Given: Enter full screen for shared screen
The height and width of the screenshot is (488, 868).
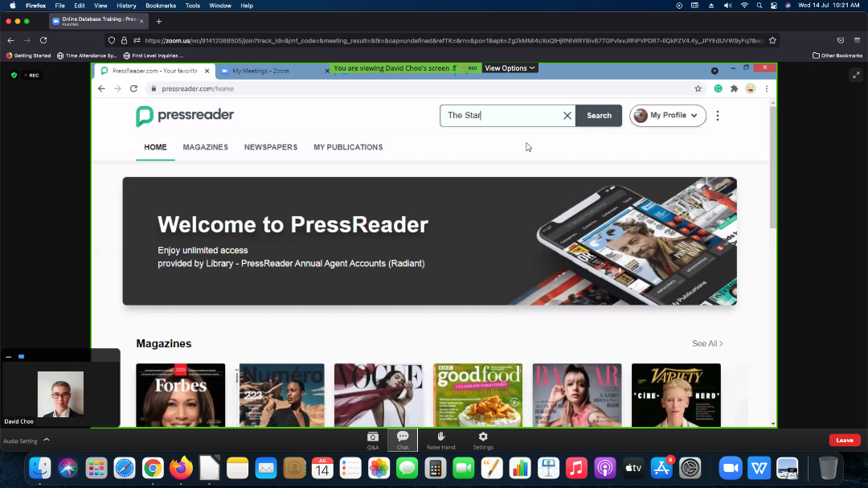Looking at the screenshot, I should coord(856,75).
